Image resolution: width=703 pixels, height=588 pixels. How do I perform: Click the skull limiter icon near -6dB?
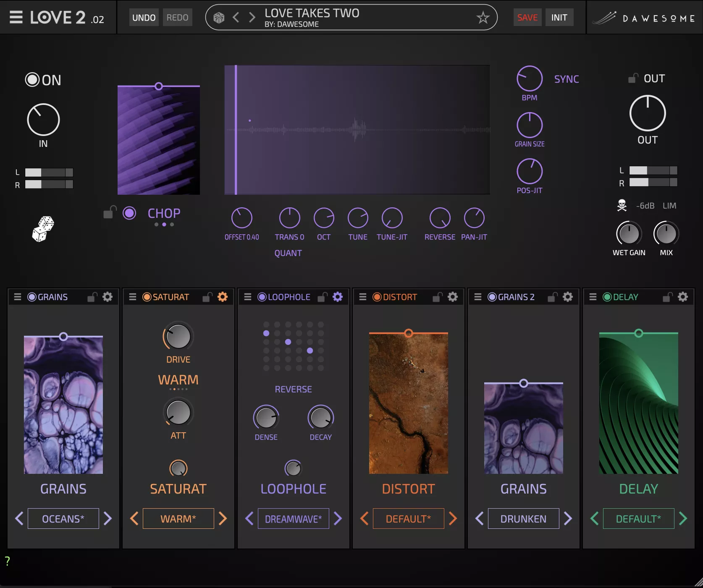tap(622, 205)
